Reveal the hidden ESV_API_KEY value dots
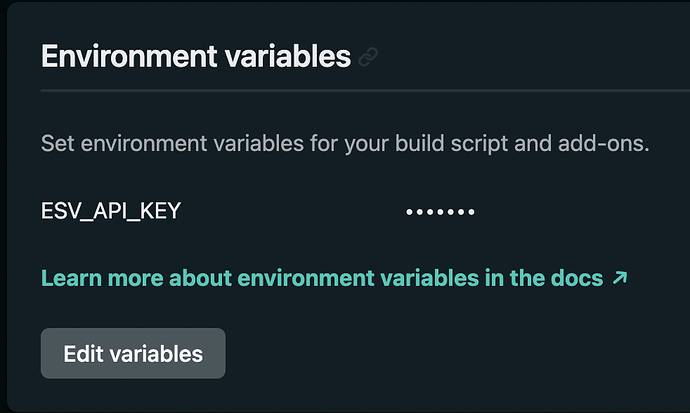This screenshot has width=690, height=413. (x=440, y=212)
